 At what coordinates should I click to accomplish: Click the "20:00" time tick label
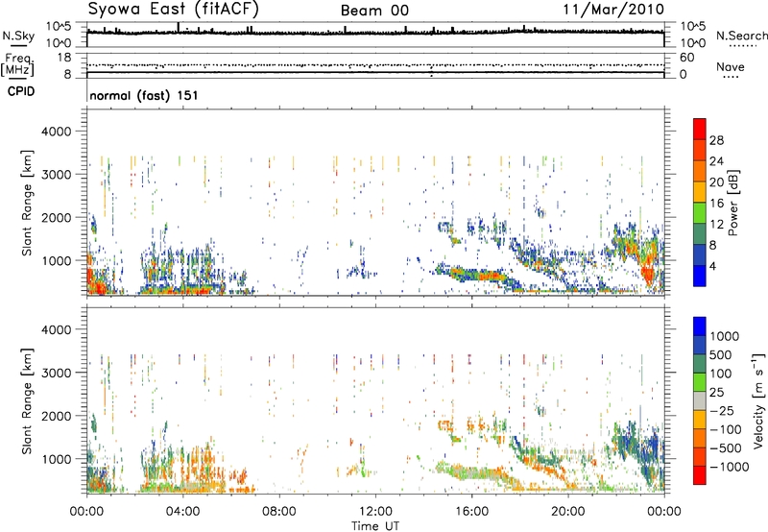(x=568, y=512)
